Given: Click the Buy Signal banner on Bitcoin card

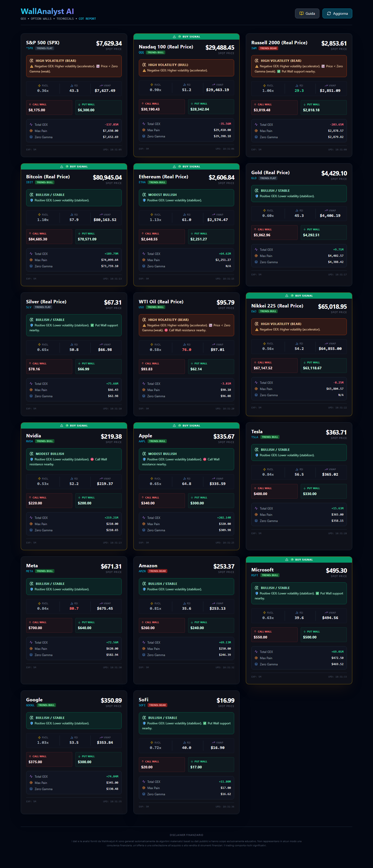Looking at the screenshot, I should 74,166.
